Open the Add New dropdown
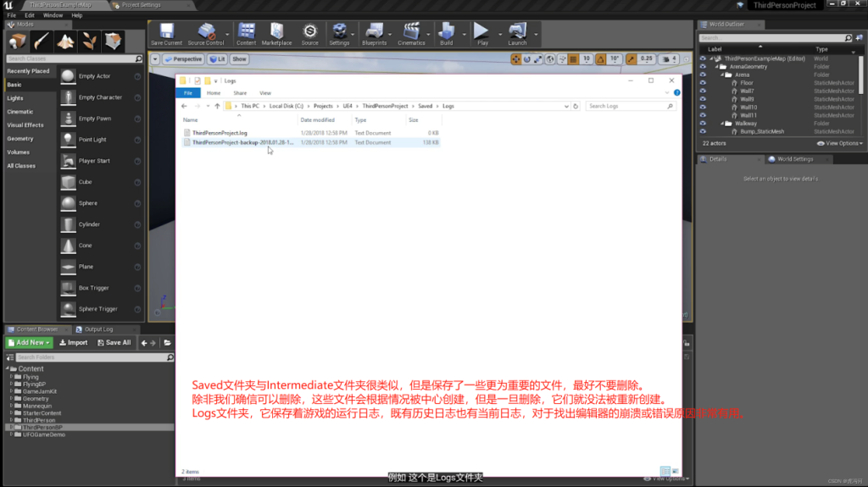Viewport: 868px width, 487px height. 30,343
